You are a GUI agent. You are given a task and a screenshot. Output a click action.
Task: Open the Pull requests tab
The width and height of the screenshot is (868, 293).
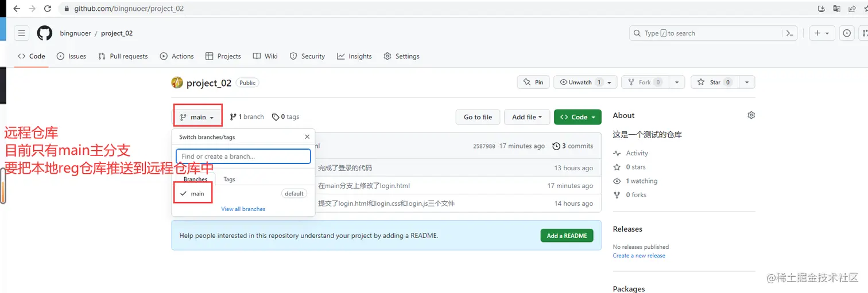pyautogui.click(x=123, y=56)
